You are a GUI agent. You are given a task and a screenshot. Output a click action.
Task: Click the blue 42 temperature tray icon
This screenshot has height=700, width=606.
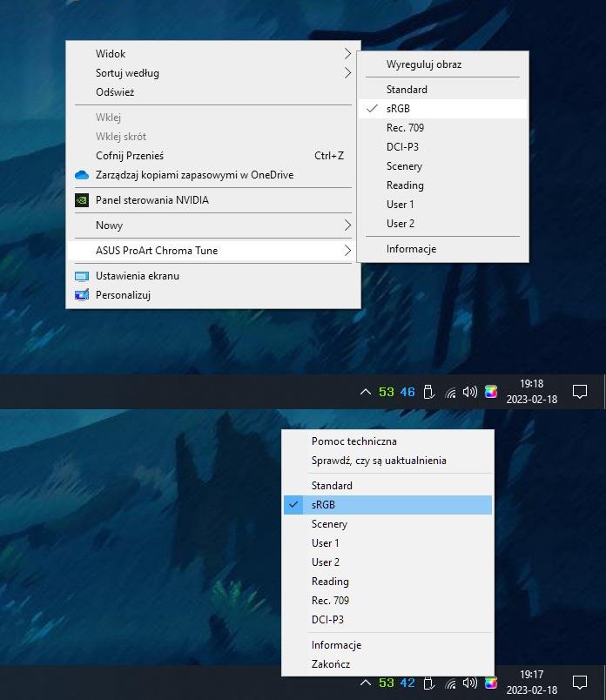coord(407,683)
